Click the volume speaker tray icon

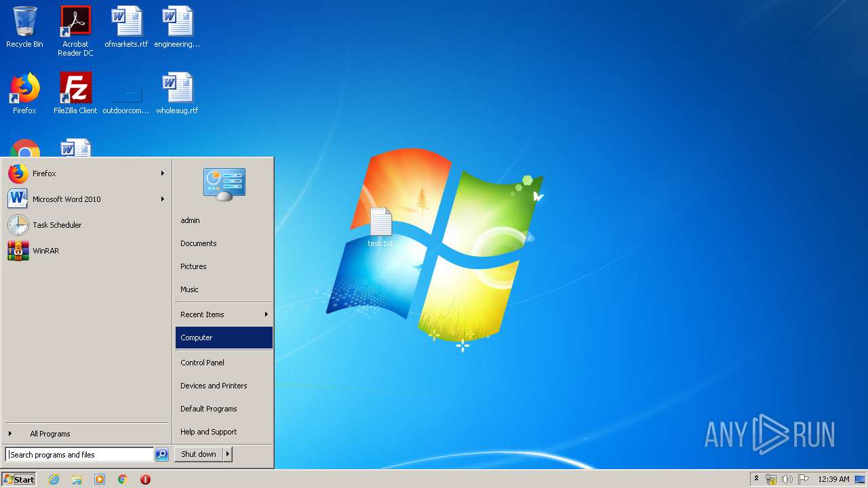787,479
